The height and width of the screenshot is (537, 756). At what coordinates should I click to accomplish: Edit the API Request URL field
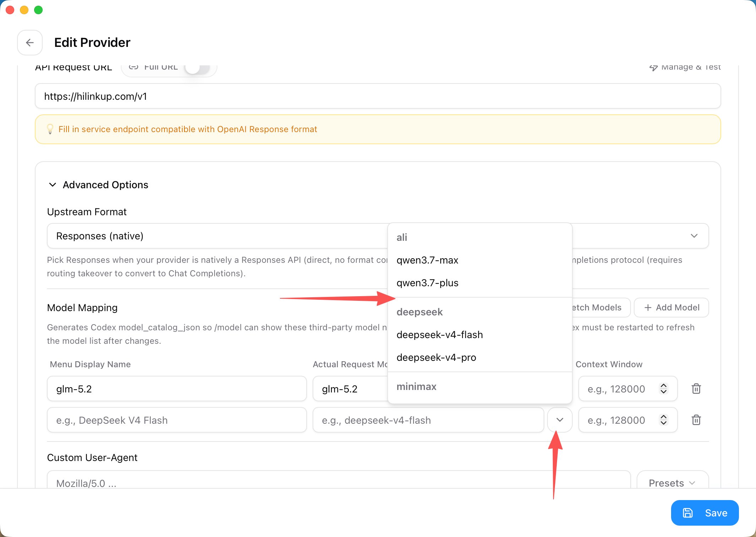point(378,96)
